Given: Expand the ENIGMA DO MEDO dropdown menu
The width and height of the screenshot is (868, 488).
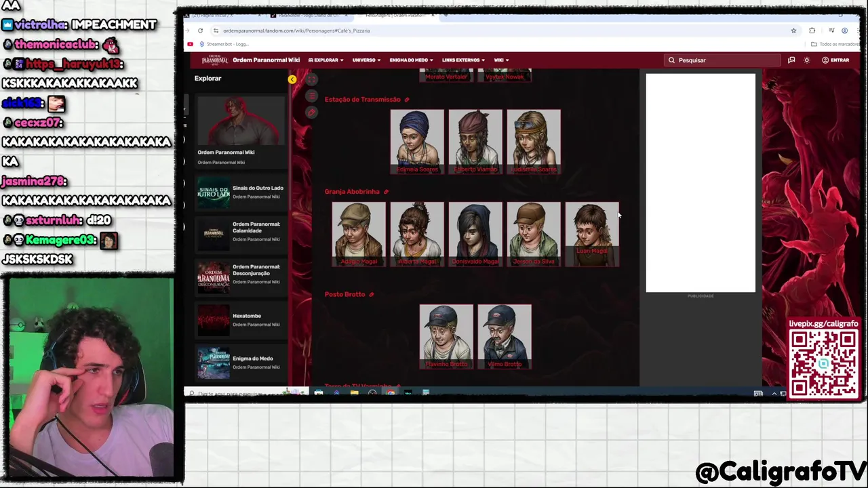Looking at the screenshot, I should pyautogui.click(x=411, y=60).
